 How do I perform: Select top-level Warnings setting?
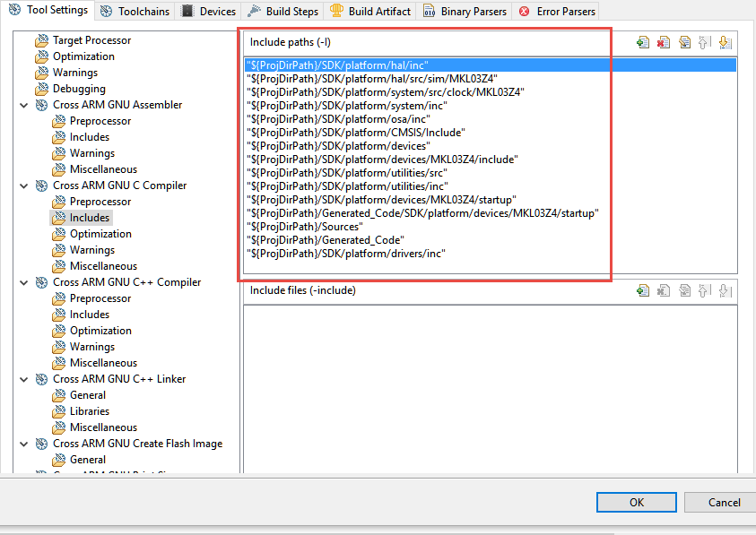74,73
